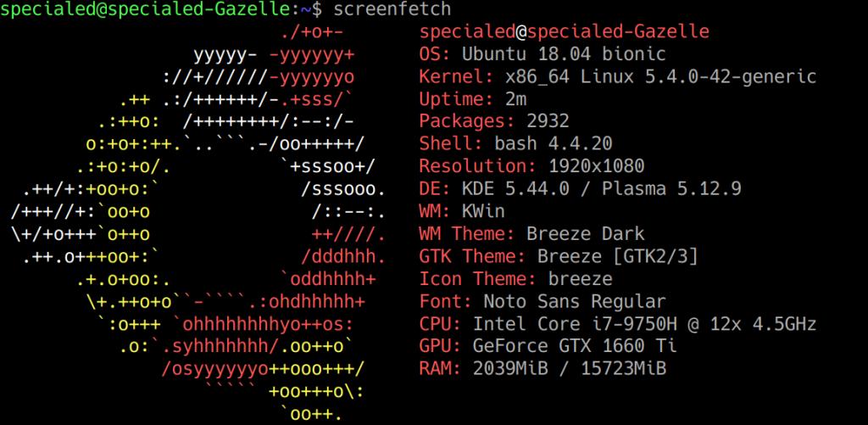Click the RAM usage line
Viewport: 868px width, 425px height.
coord(542,368)
